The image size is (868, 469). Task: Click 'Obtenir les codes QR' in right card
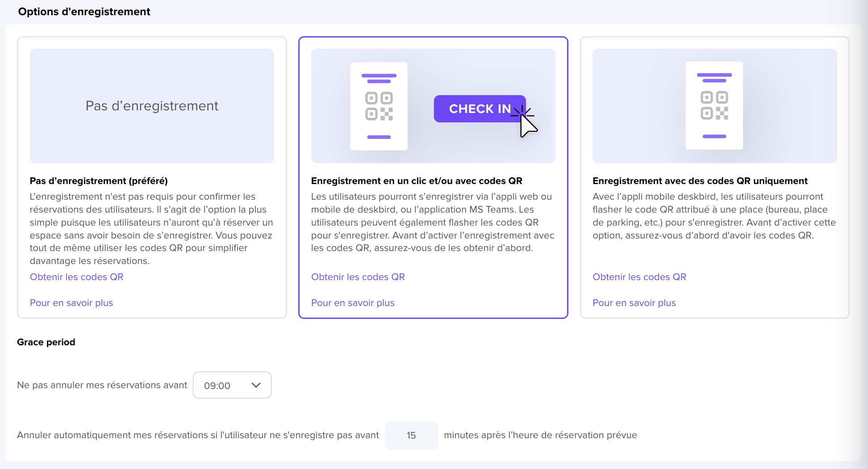pyautogui.click(x=639, y=277)
